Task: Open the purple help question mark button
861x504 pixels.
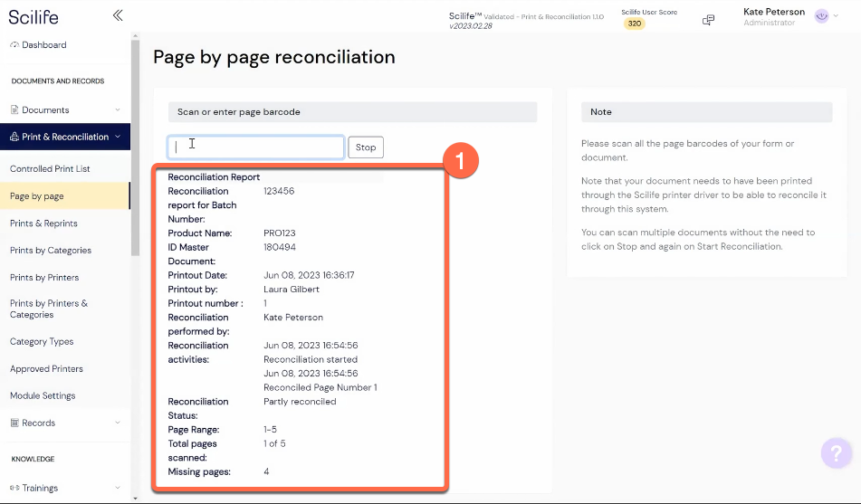Action: click(x=837, y=453)
